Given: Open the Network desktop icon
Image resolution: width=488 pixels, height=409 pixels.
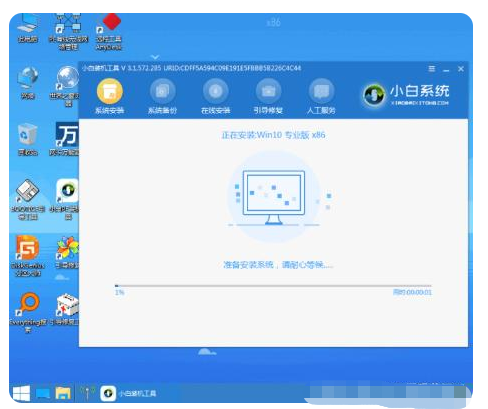Looking at the screenshot, I should 28,83.
